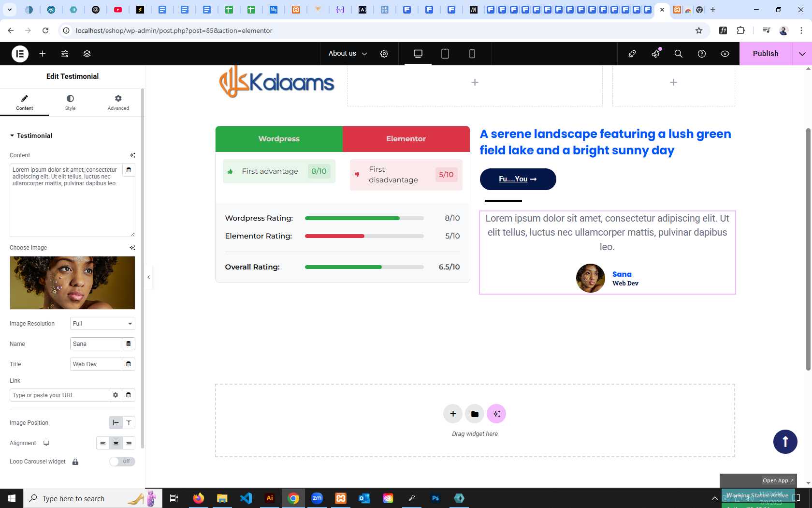Switch to the Style tab
Screen dimensions: 812x508
coord(70,103)
